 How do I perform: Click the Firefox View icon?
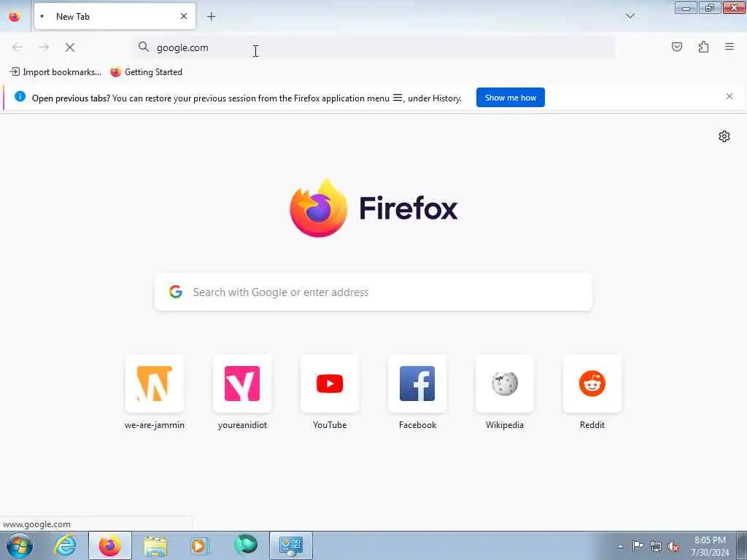point(15,17)
